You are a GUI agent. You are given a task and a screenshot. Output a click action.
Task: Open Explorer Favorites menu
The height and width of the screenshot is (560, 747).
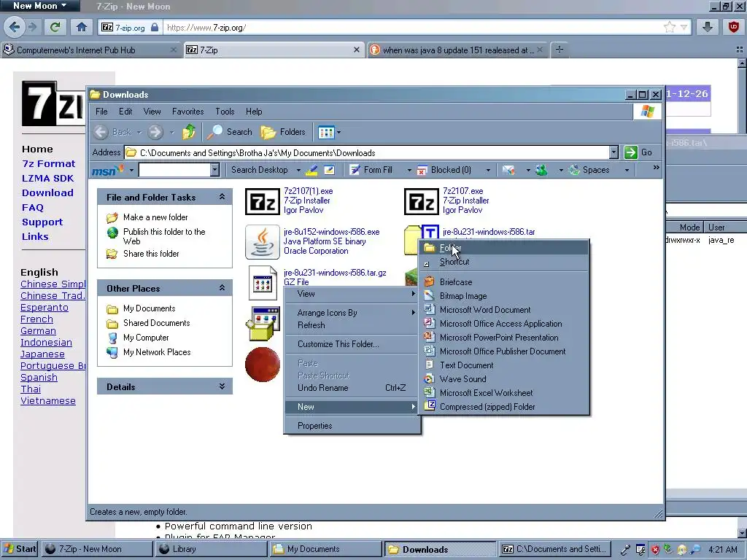coord(187,112)
